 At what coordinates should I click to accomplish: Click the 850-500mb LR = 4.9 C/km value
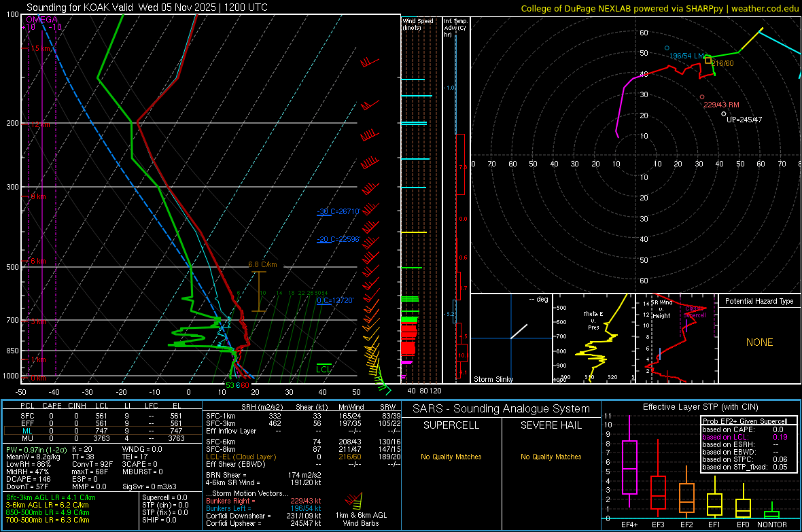[x=48, y=512]
